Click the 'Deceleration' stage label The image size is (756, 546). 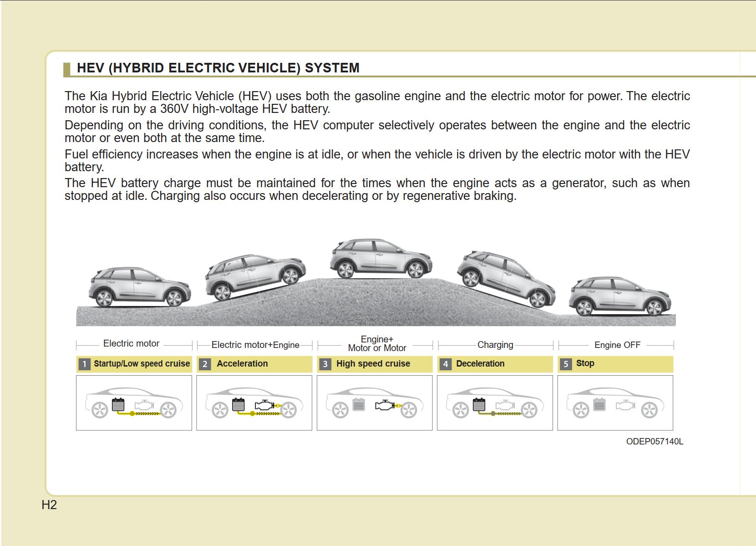[480, 364]
